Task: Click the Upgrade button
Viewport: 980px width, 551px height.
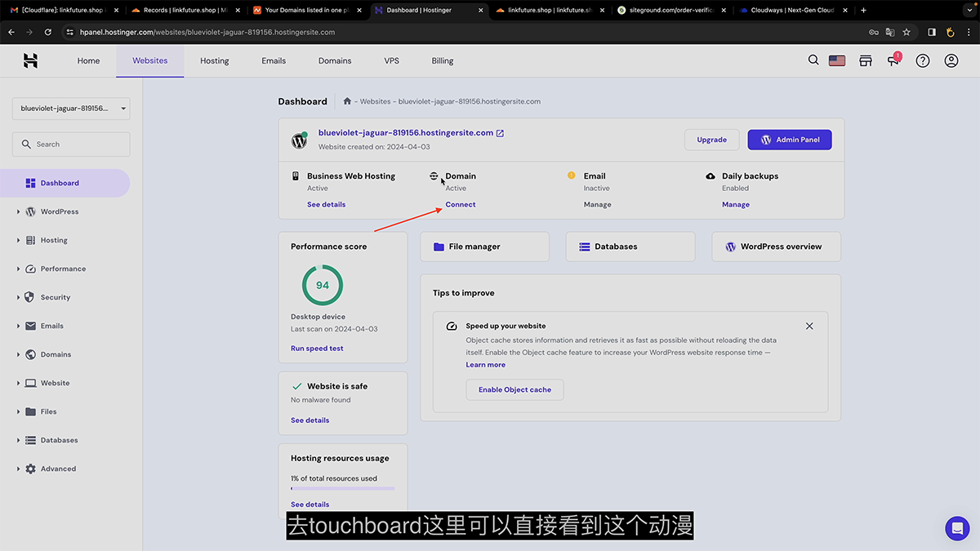Action: point(711,140)
